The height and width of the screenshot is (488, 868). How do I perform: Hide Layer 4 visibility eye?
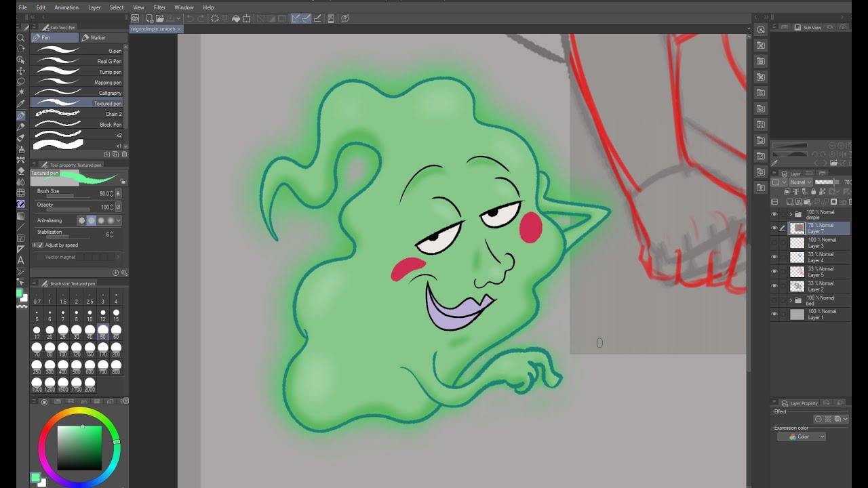[774, 257]
